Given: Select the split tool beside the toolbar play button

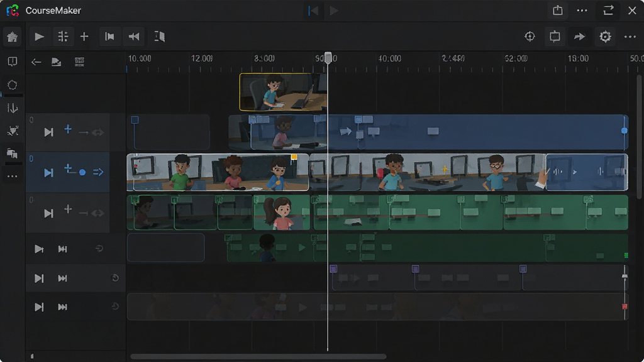Looking at the screenshot, I should pyautogui.click(x=63, y=36).
